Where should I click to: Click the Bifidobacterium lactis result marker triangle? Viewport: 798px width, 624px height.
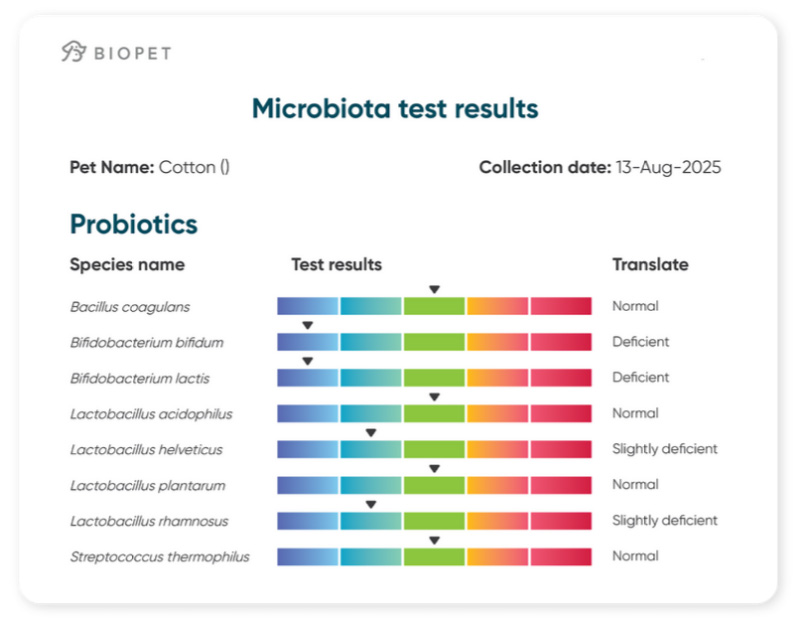pyautogui.click(x=308, y=361)
